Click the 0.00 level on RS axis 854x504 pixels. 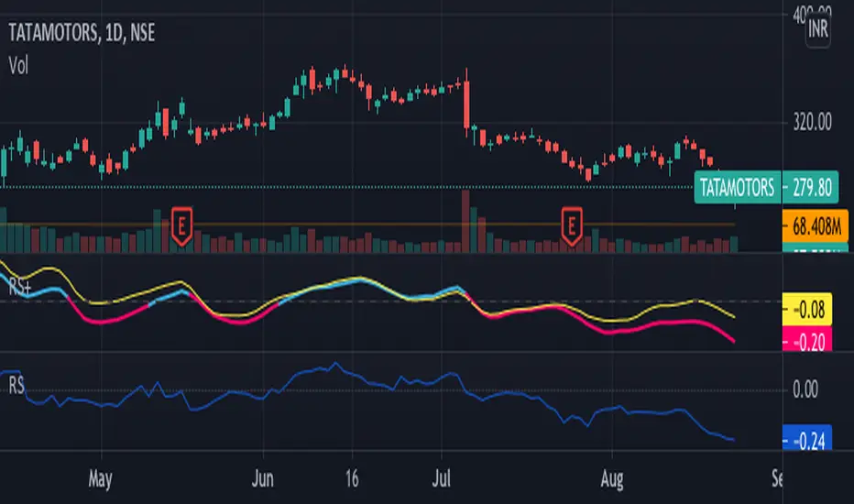[x=805, y=389]
